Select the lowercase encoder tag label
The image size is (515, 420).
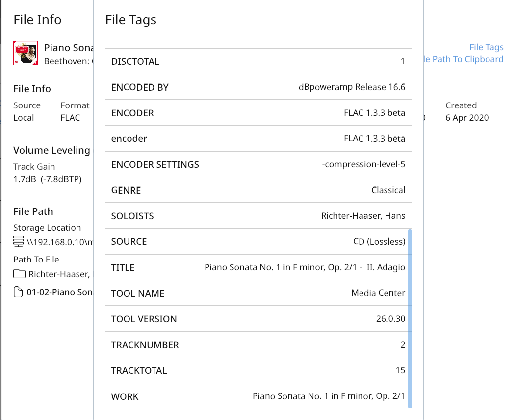129,139
